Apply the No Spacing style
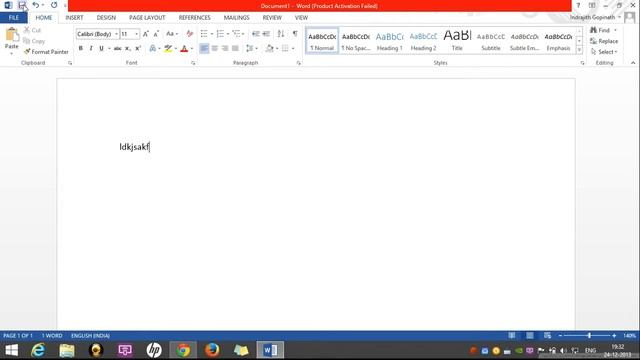This screenshot has width=640, height=360. (x=356, y=41)
